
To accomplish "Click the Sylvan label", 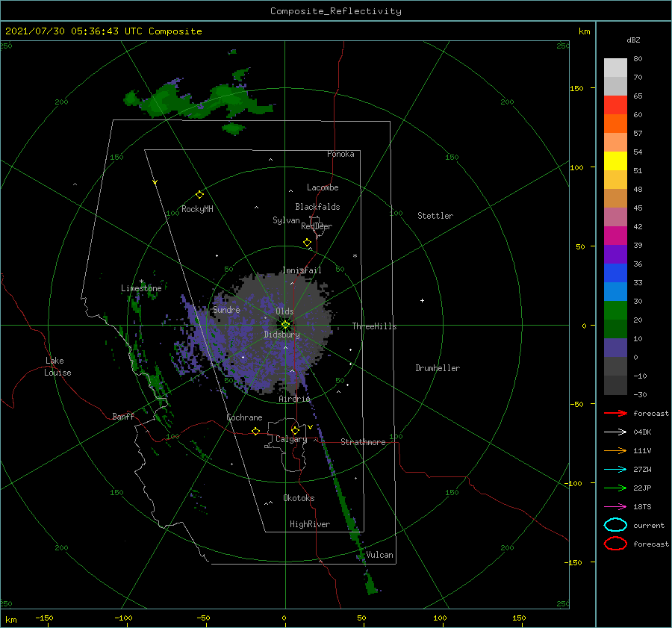I will [x=286, y=220].
